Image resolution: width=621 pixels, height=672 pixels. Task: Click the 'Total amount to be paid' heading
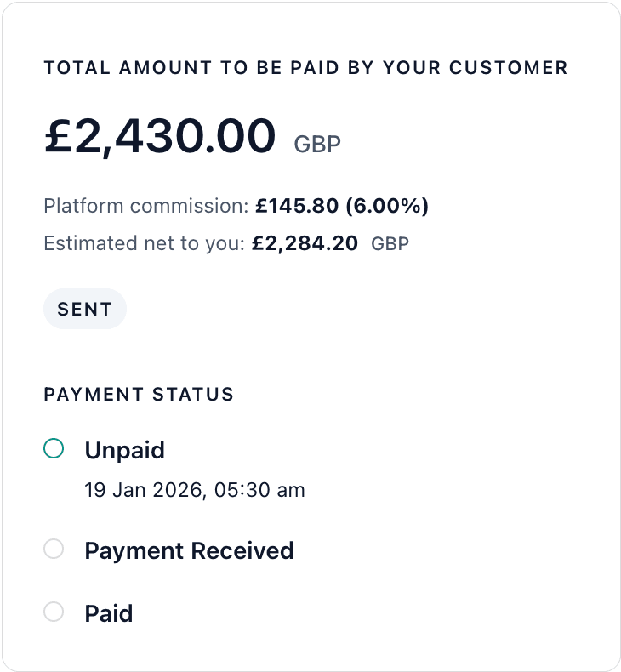point(305,68)
